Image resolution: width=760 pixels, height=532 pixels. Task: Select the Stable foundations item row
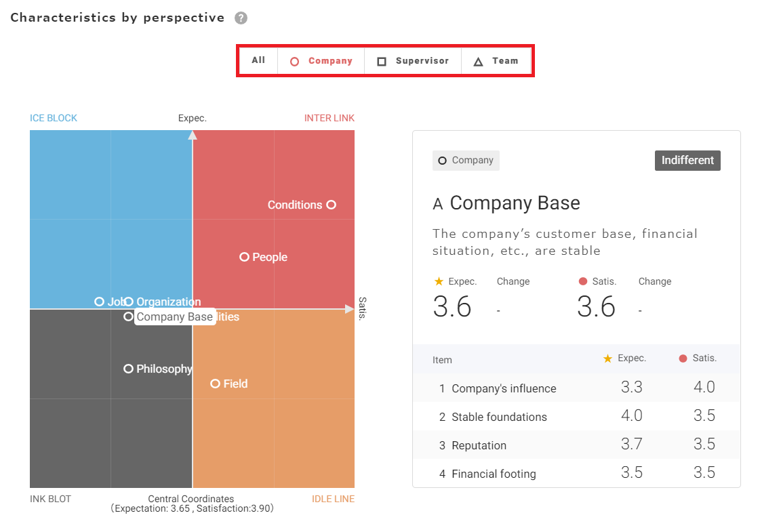point(576,416)
